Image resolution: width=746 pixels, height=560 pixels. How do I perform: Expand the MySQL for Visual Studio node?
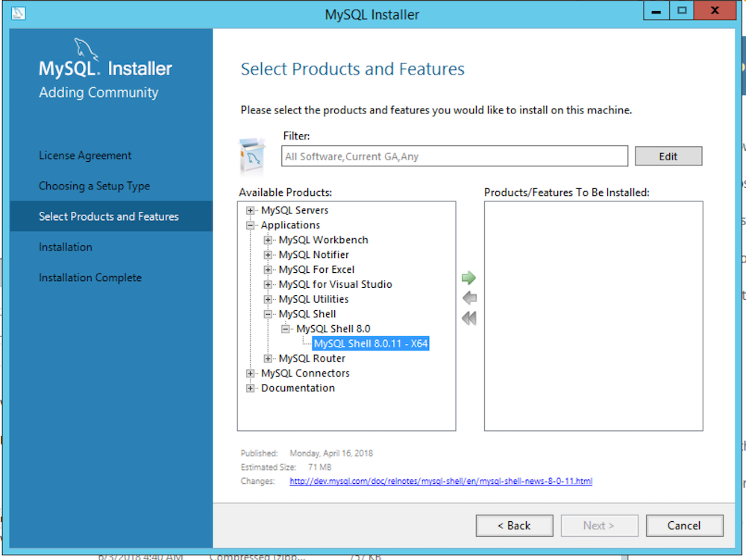pos(268,284)
